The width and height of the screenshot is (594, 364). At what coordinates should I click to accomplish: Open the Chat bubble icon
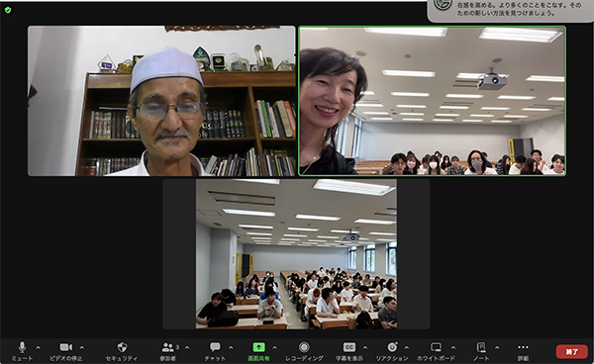point(215,347)
